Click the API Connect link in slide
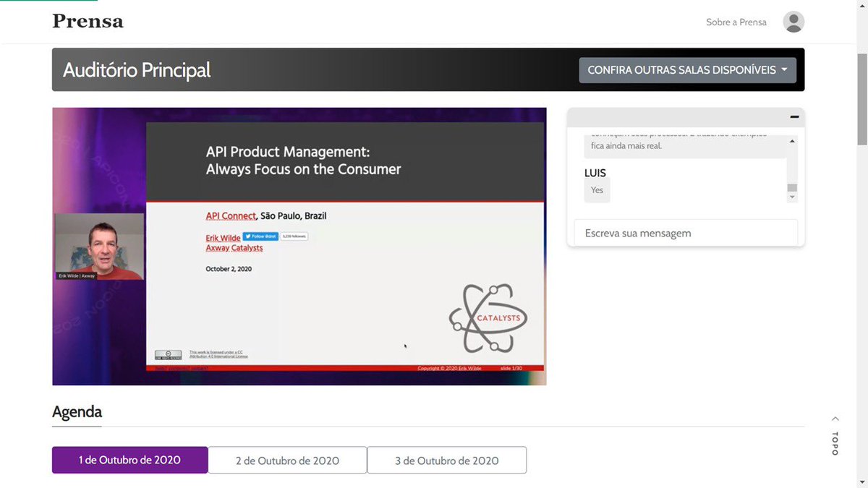Viewport: 868px width, 488px height. (231, 215)
